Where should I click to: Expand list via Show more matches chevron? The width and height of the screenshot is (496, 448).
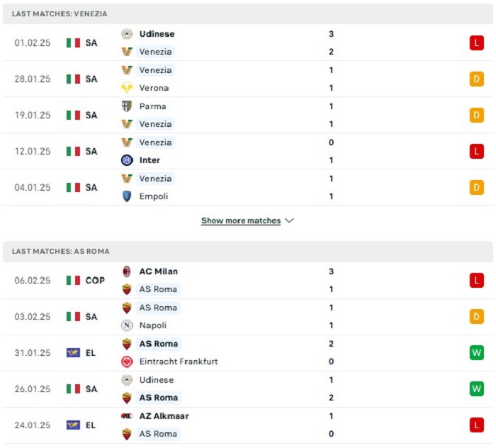289,220
